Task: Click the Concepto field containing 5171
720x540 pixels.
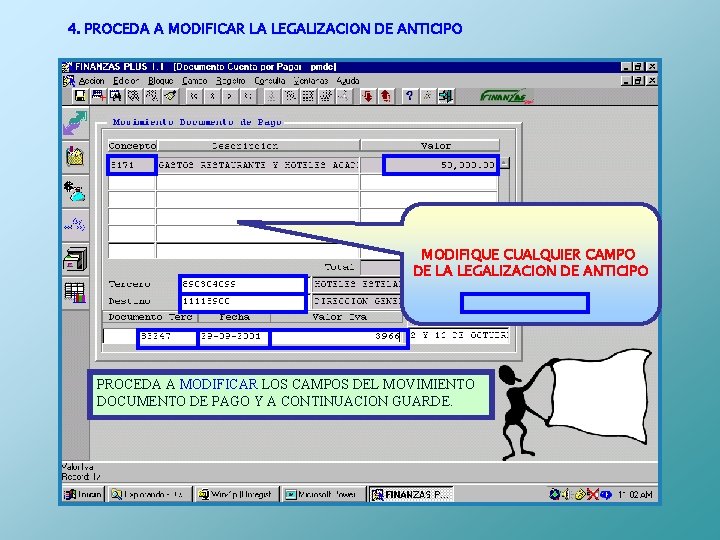Action: point(132,165)
